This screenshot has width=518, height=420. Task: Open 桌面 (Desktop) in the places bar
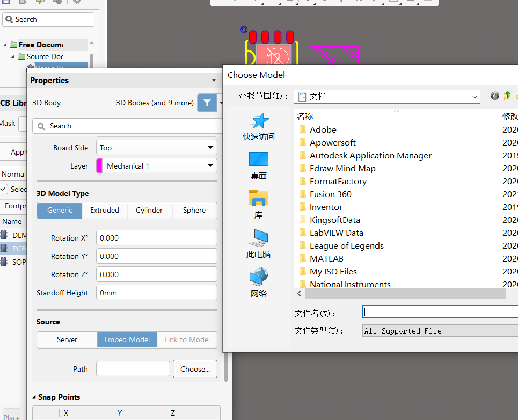[259, 166]
